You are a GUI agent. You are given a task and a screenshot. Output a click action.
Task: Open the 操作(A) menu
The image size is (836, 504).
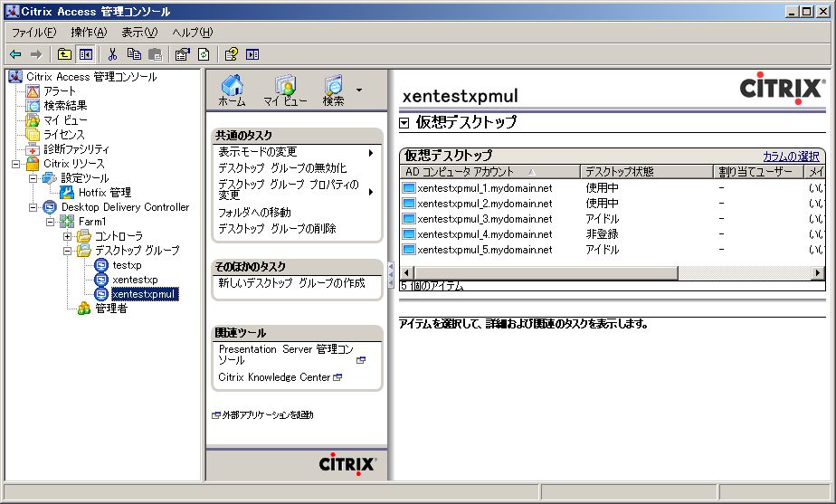pos(89,33)
